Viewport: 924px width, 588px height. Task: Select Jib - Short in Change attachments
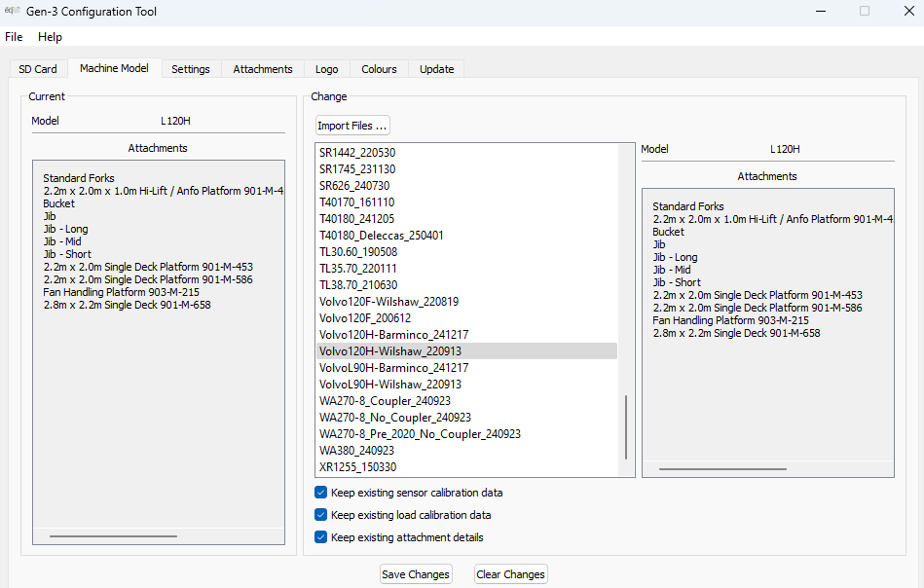pyautogui.click(x=677, y=282)
